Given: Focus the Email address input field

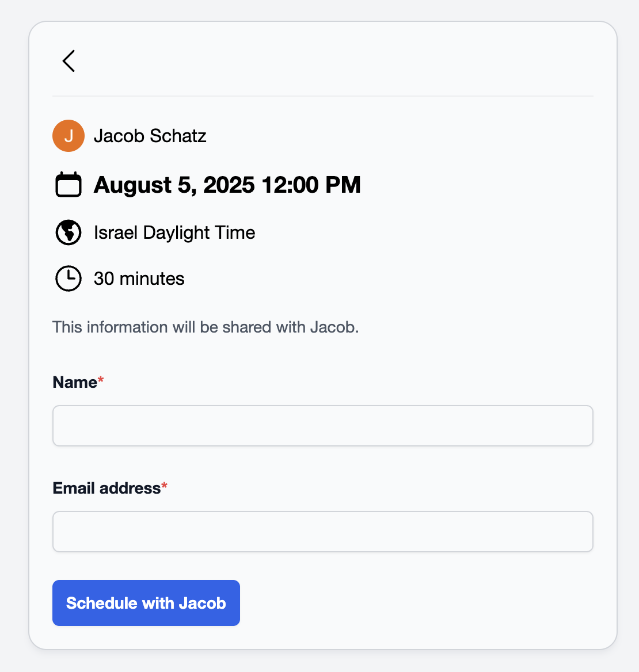Looking at the screenshot, I should (x=323, y=532).
